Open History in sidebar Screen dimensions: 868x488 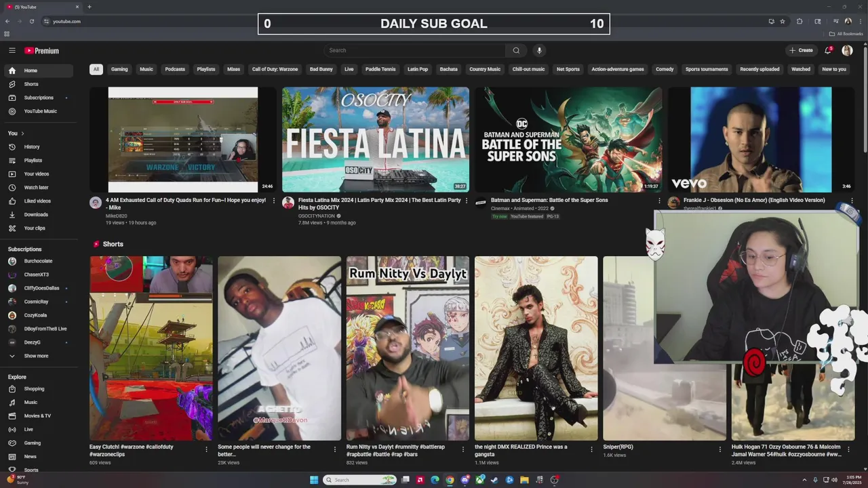38,146
